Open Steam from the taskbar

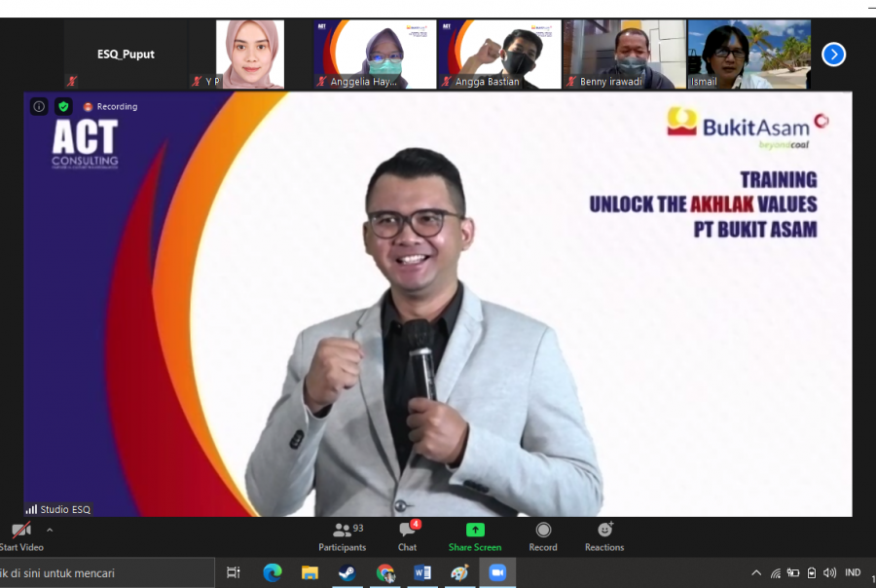[x=347, y=573]
